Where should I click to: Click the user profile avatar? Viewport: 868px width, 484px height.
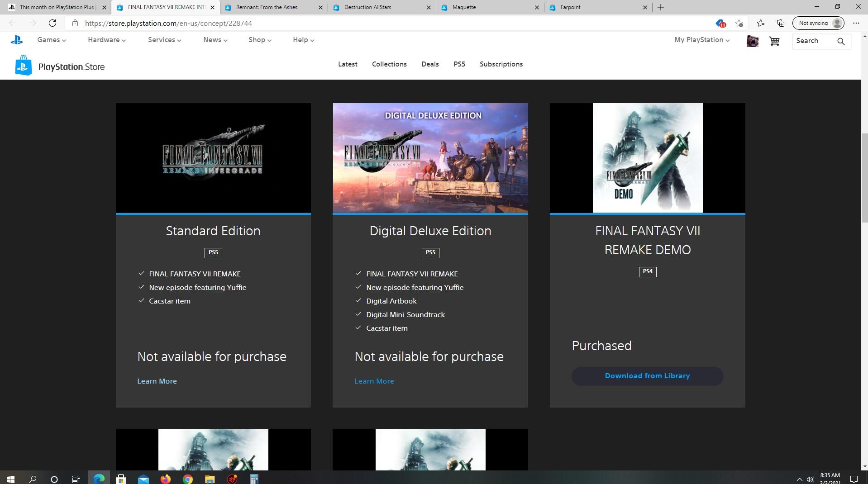point(752,41)
